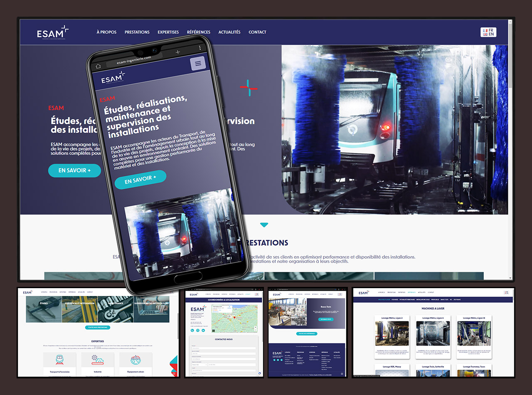This screenshot has height=395, width=532.
Task: Tap the home icon in phone browser
Action: [x=99, y=66]
